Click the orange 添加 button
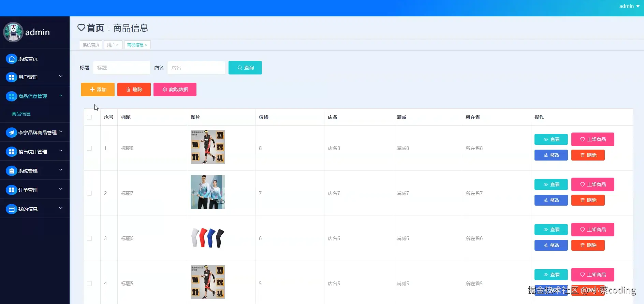 pyautogui.click(x=98, y=89)
